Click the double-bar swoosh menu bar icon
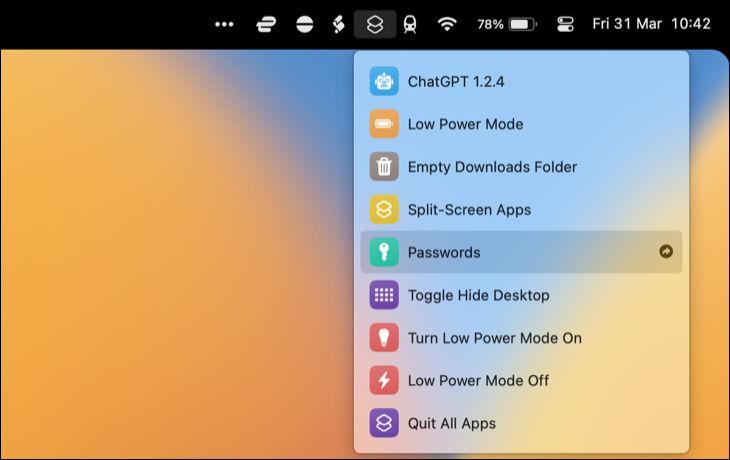 click(266, 24)
